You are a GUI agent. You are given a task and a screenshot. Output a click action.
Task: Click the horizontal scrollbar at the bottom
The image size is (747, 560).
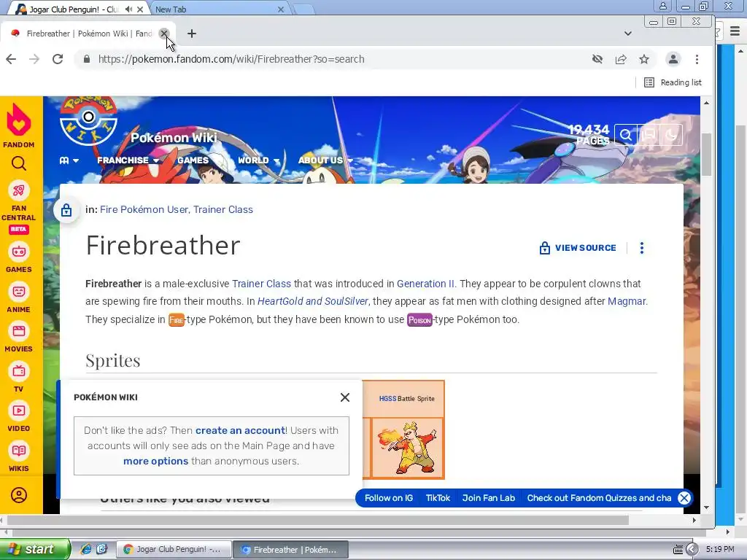click(317, 521)
